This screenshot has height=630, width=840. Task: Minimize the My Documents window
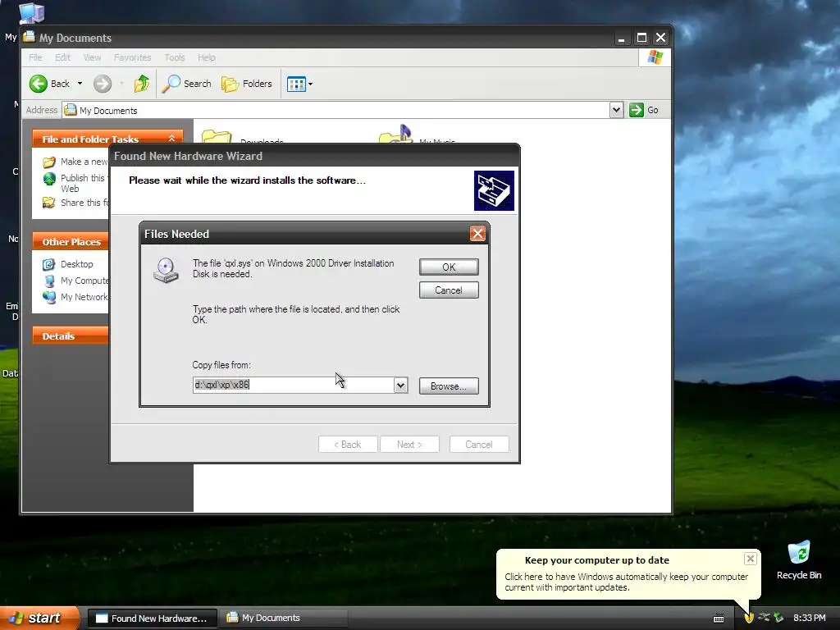tap(622, 38)
